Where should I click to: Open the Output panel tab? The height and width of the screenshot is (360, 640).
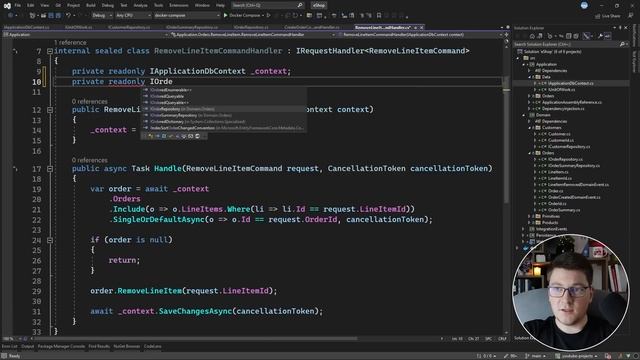tap(28, 347)
